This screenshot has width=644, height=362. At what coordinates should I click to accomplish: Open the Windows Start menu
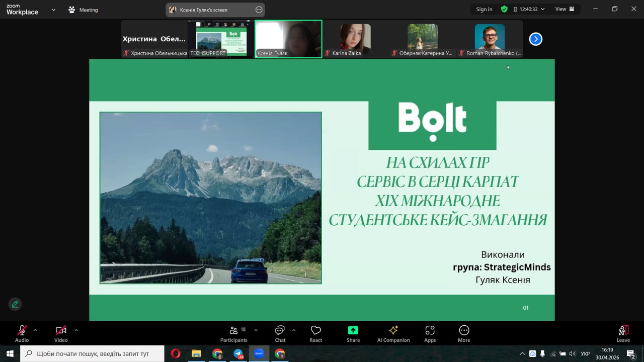point(10,353)
